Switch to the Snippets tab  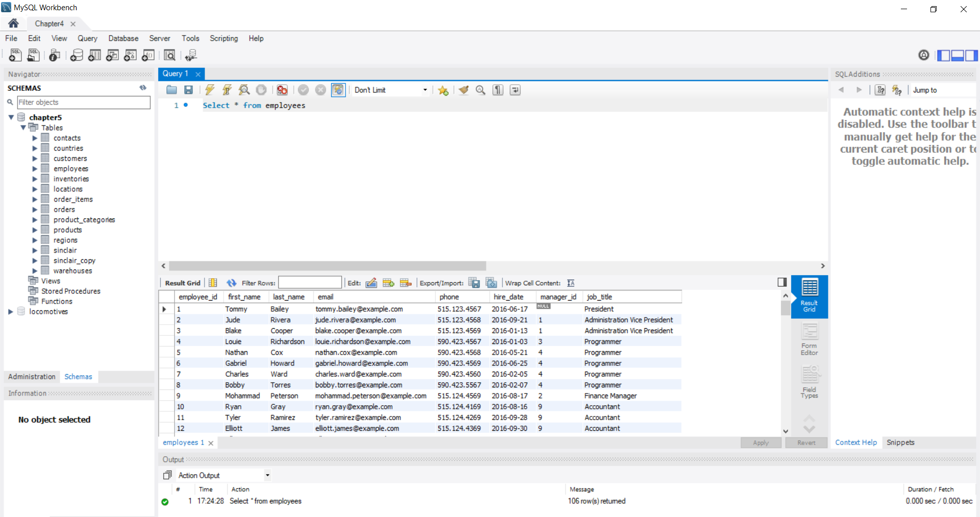[900, 442]
